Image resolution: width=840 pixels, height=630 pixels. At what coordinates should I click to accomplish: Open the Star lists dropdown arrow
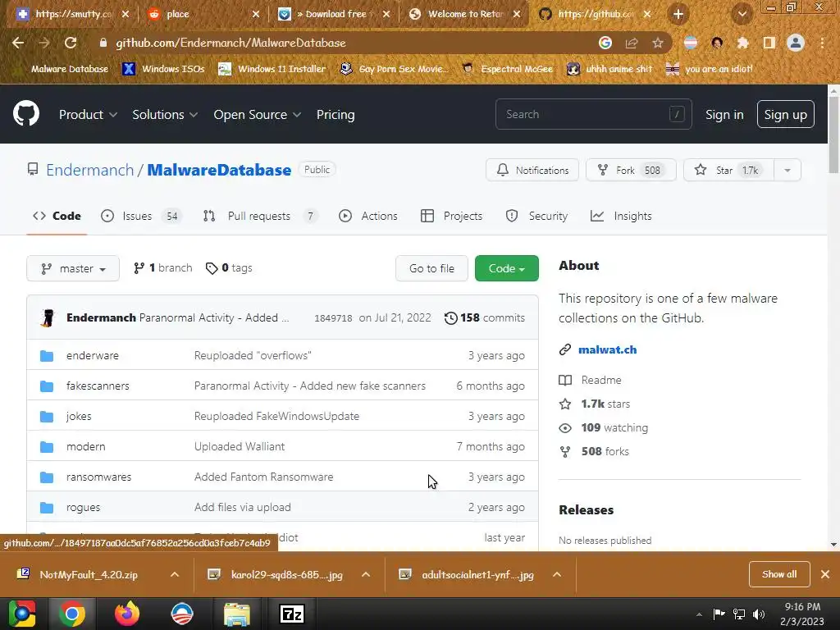pyautogui.click(x=787, y=171)
